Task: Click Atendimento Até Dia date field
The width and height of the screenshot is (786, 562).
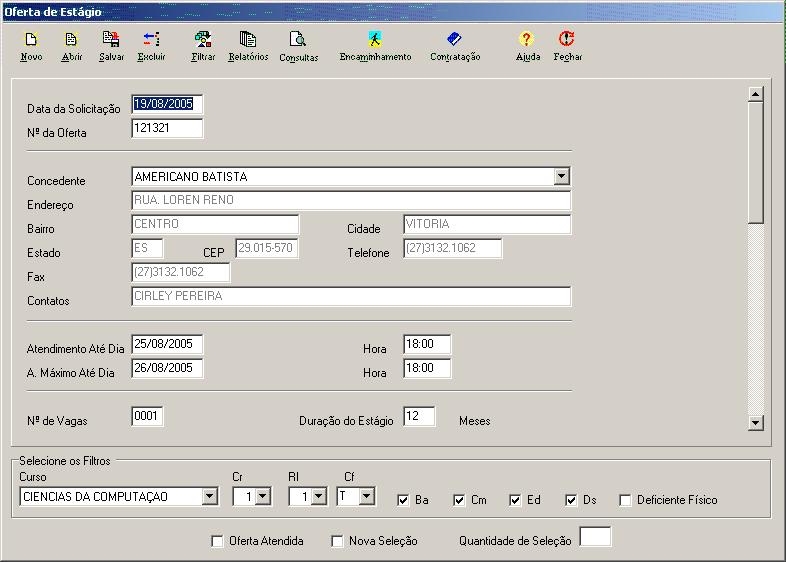Action: coord(167,344)
